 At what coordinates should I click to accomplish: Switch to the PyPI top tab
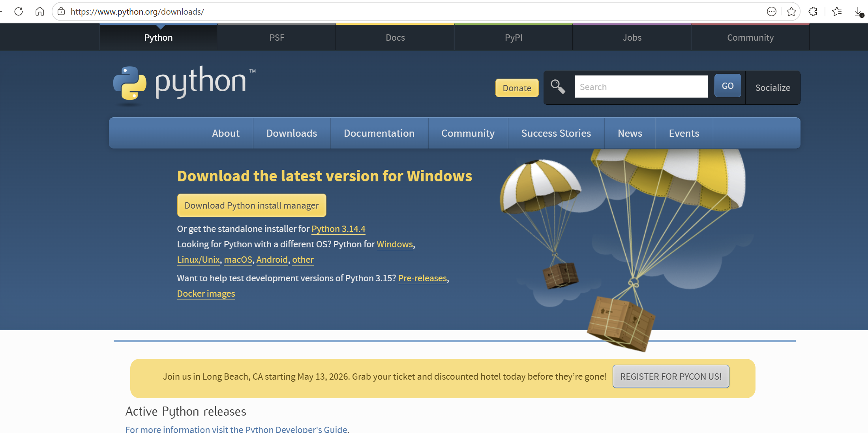coord(513,38)
